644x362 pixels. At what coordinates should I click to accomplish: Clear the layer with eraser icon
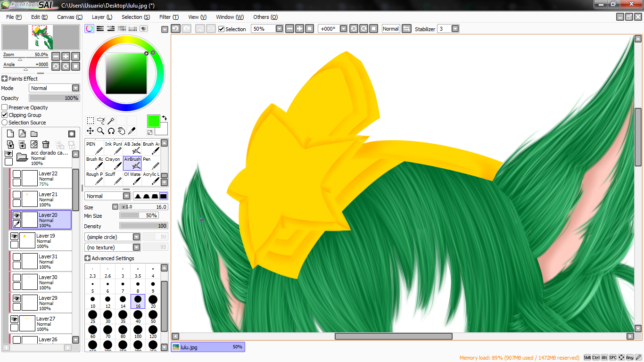coord(34,144)
